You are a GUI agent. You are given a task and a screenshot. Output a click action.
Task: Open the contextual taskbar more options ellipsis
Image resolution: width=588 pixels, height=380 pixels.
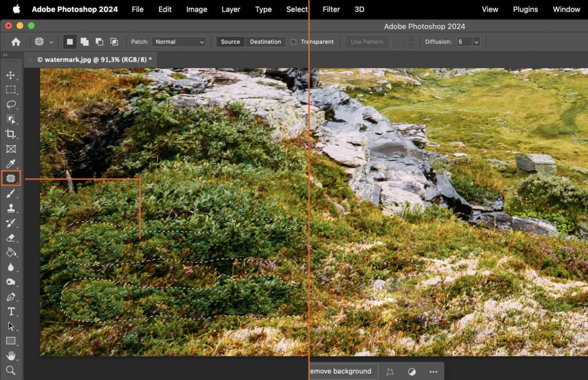click(x=434, y=371)
